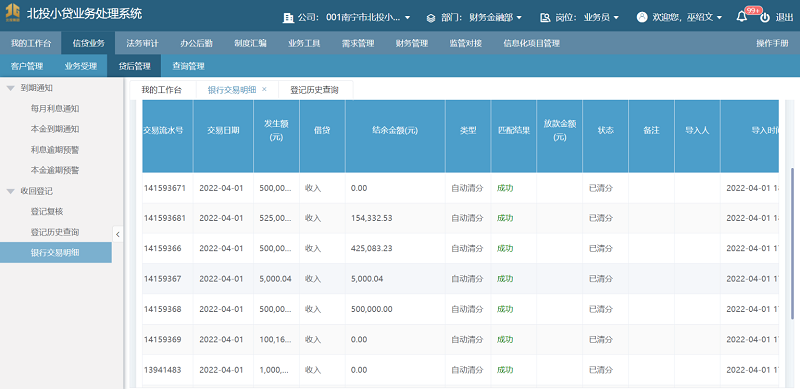Viewport: 800px width, 389px height.
Task: Click transaction number 14159369
Action: point(162,339)
